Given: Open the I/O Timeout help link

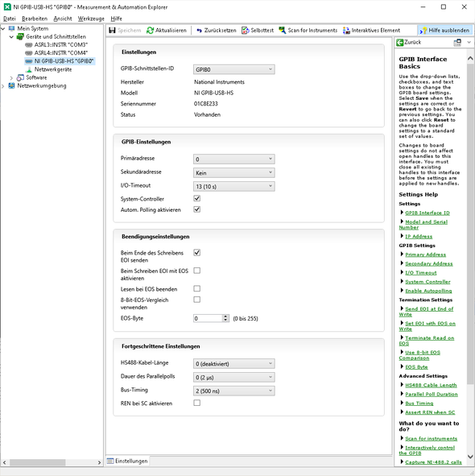Looking at the screenshot, I should [x=421, y=273].
